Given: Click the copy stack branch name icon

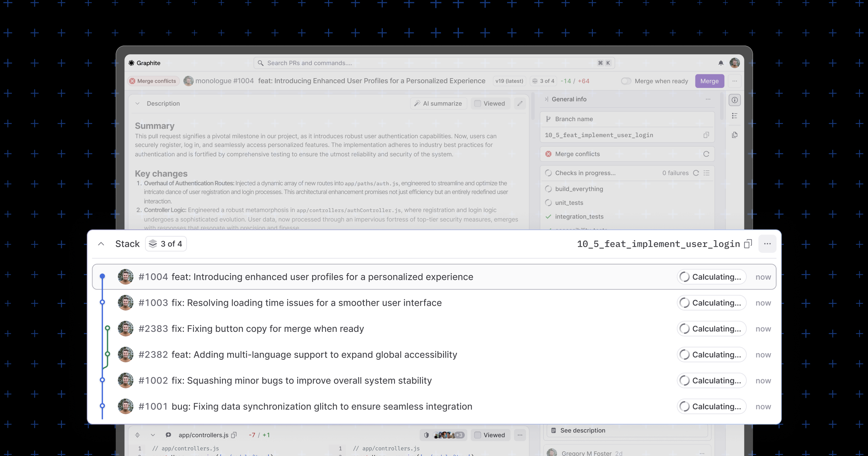Looking at the screenshot, I should click(x=748, y=244).
